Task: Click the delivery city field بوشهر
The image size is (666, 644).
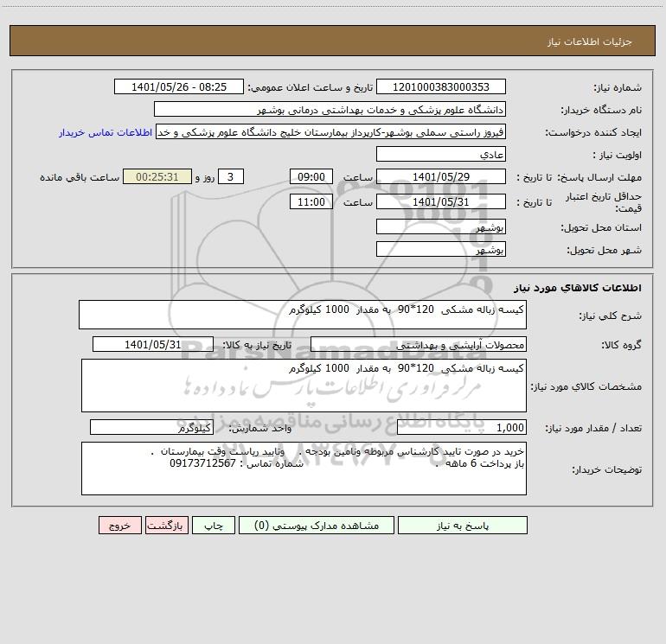Action: coord(441,249)
